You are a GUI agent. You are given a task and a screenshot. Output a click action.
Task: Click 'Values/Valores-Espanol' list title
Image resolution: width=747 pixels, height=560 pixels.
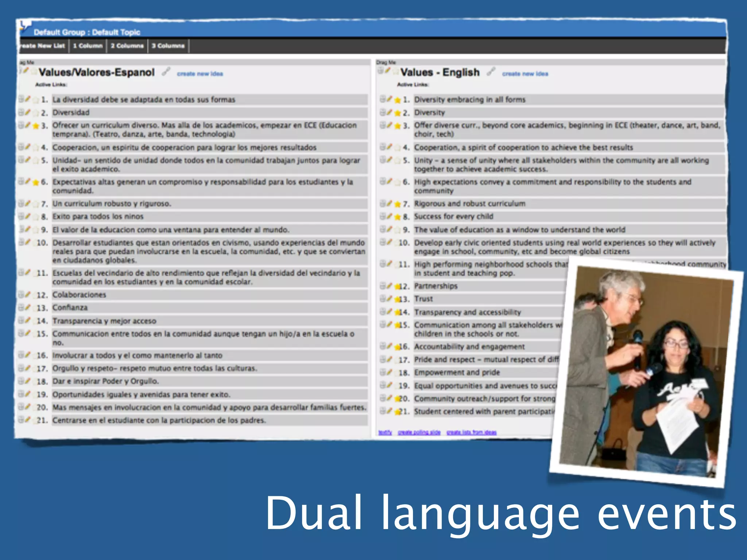[x=97, y=72]
